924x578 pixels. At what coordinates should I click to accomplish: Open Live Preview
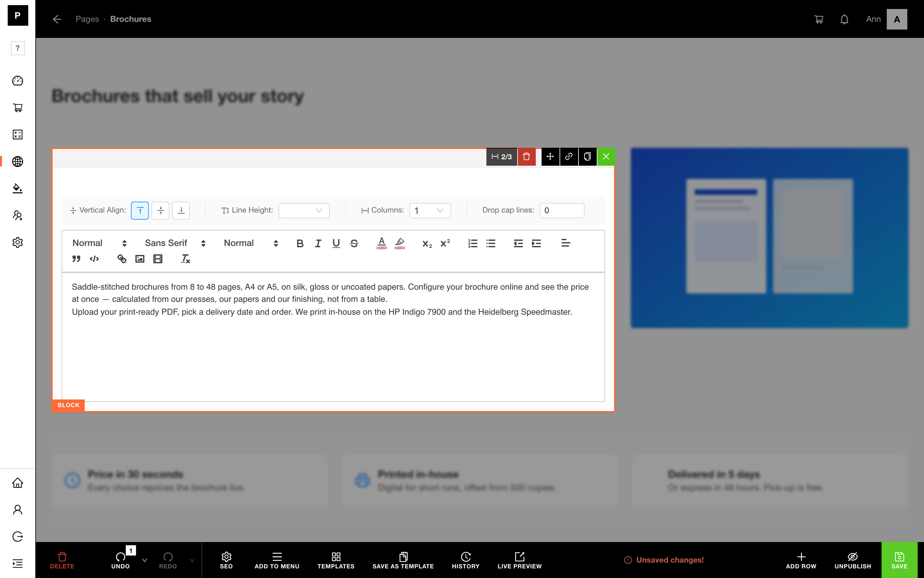pyautogui.click(x=519, y=560)
